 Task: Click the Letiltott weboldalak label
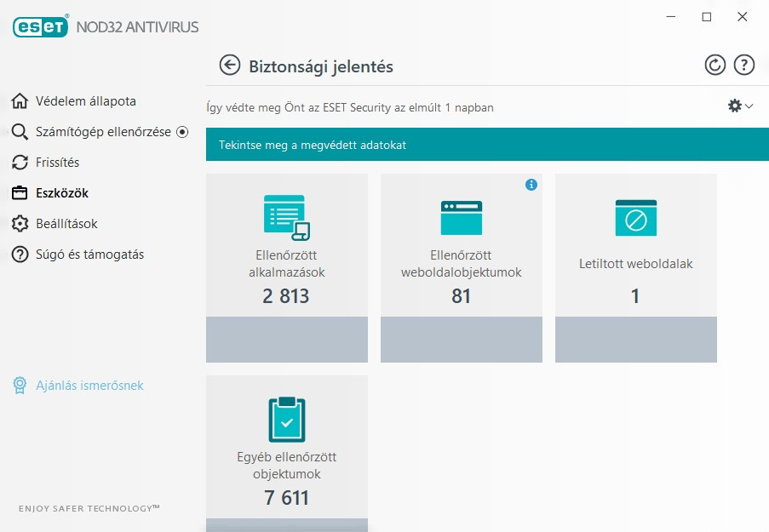[x=636, y=264]
